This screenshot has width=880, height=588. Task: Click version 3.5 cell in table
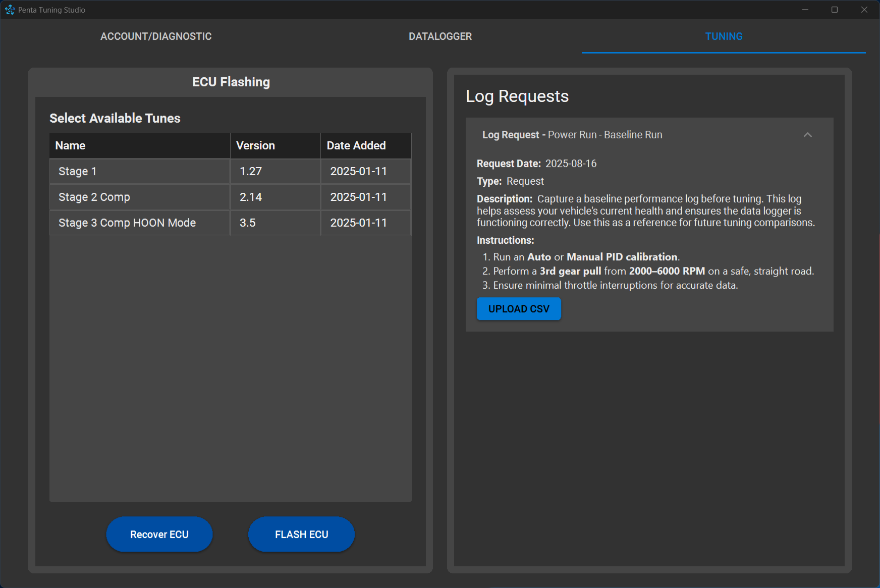tap(275, 223)
